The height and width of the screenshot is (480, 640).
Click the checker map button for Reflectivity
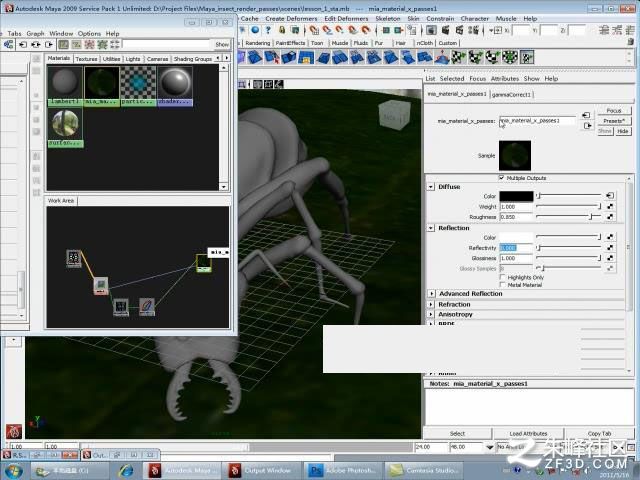(610, 247)
